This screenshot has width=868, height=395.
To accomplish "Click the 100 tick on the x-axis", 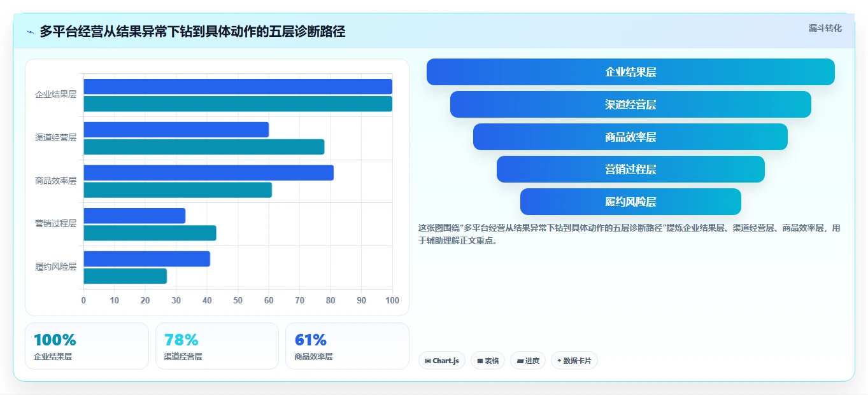I will pyautogui.click(x=392, y=300).
